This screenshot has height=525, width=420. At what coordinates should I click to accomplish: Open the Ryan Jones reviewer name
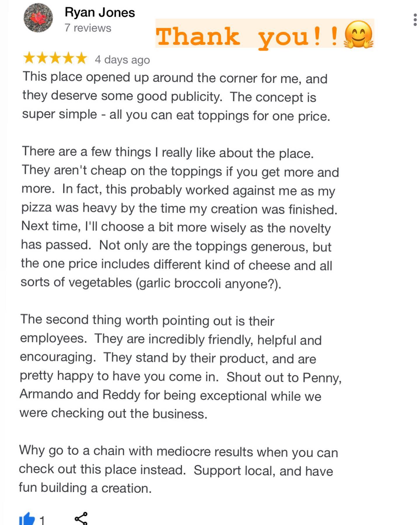pyautogui.click(x=100, y=13)
